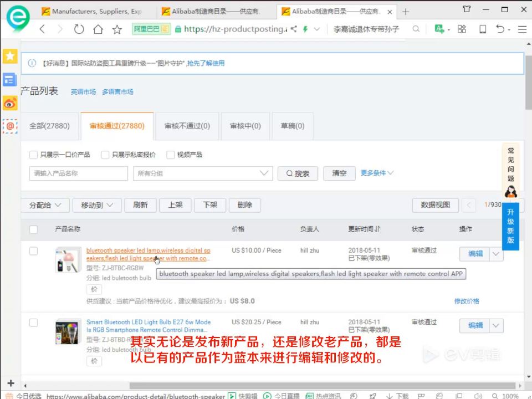Click the 刷新 button

140,205
